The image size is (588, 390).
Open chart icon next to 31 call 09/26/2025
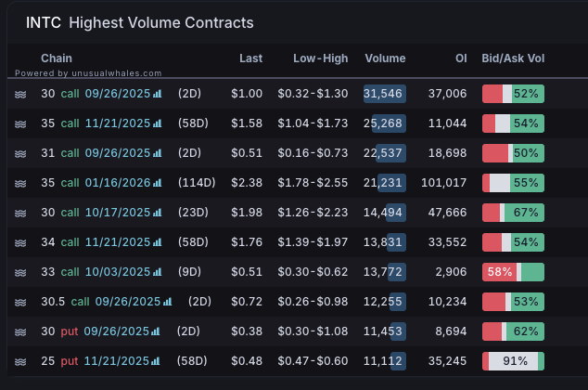point(157,153)
